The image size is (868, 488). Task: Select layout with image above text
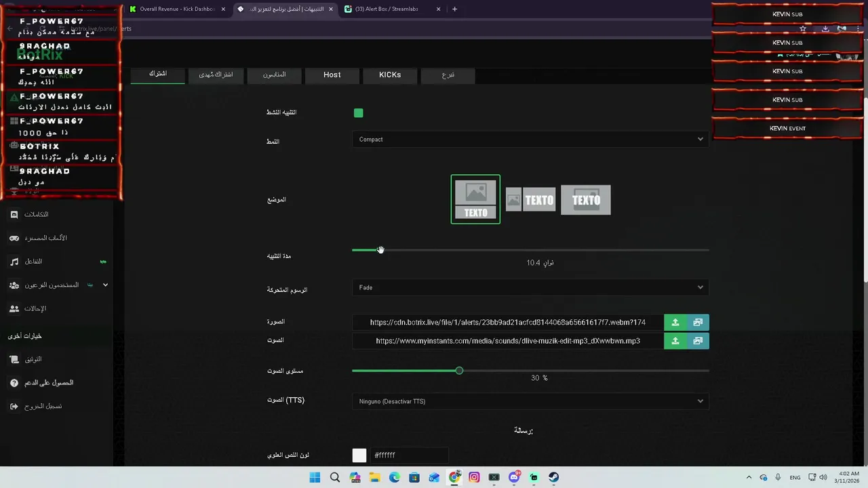[475, 199]
